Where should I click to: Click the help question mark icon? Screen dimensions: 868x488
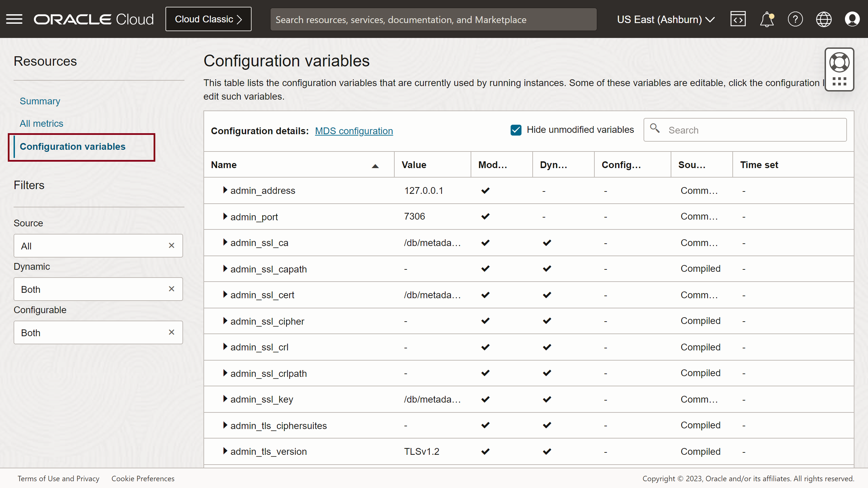(x=796, y=19)
